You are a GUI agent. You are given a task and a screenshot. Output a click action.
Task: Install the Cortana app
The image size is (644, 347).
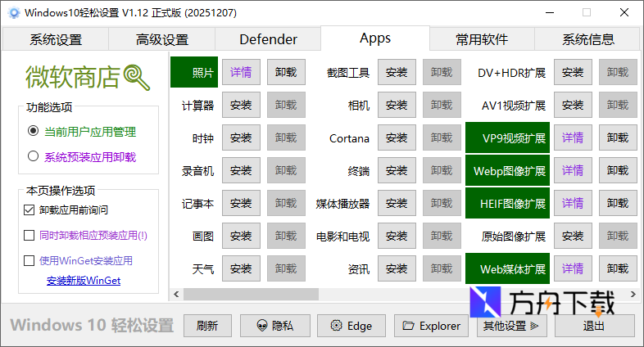pyautogui.click(x=397, y=137)
